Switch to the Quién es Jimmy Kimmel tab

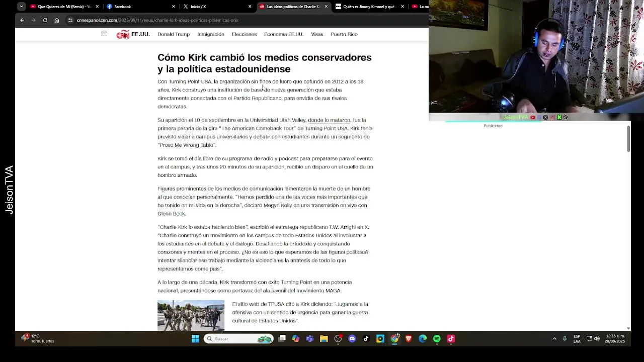coord(369,7)
